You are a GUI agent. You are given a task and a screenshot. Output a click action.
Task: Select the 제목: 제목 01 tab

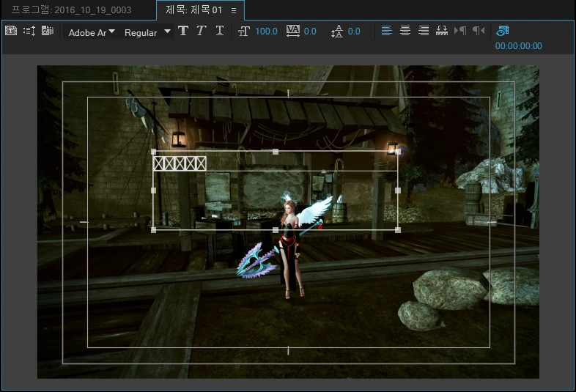coord(193,10)
